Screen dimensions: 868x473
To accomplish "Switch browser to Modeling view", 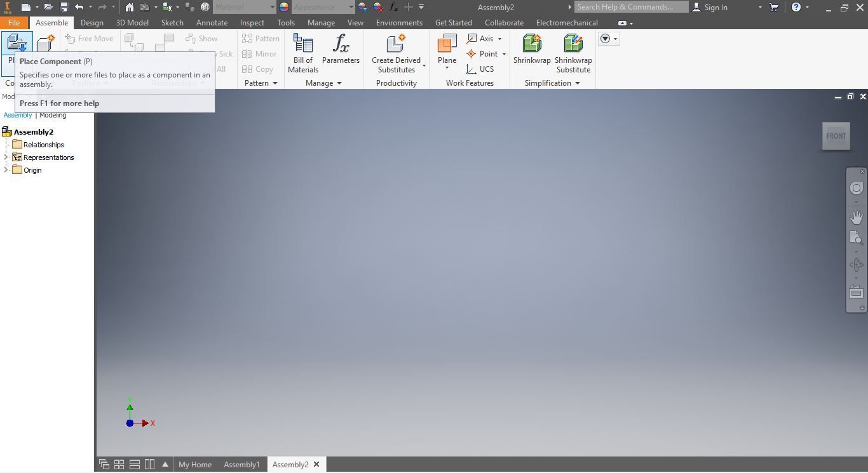I will point(53,115).
